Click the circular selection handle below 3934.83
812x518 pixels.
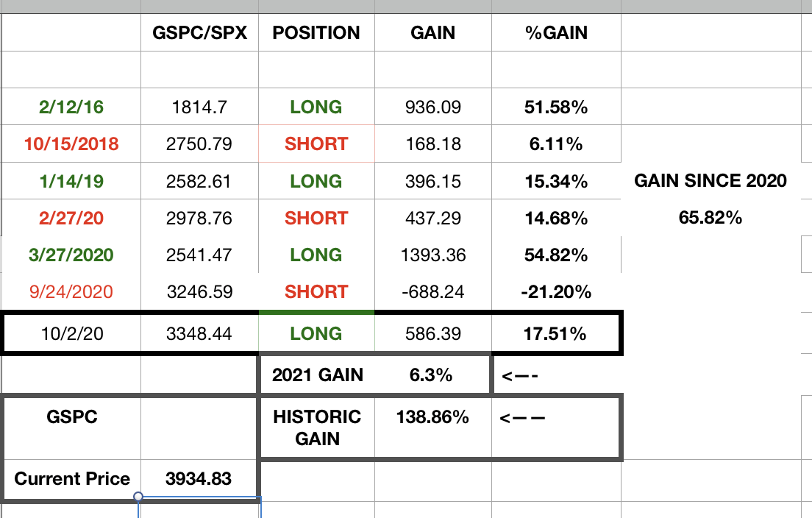138,497
